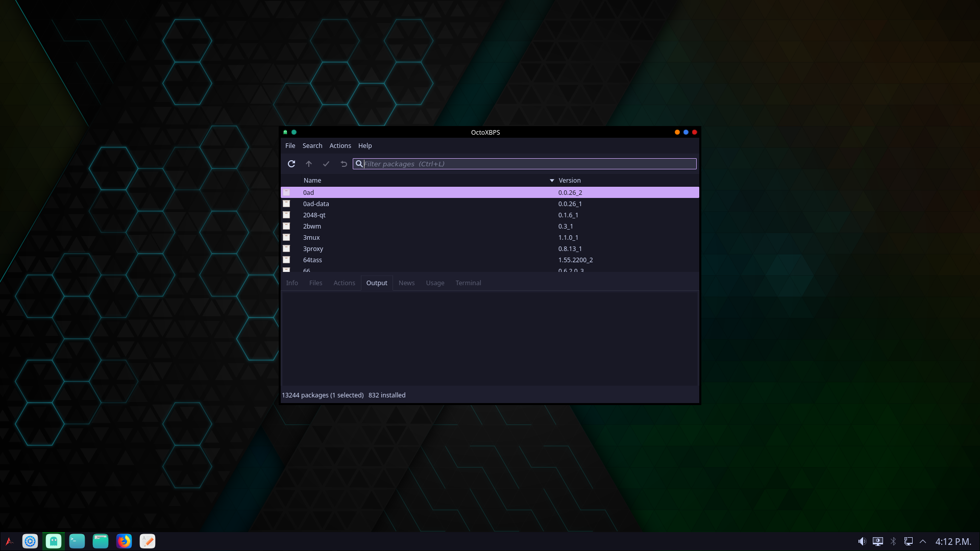
Task: Click the Bluetooth tray icon
Action: tap(893, 541)
